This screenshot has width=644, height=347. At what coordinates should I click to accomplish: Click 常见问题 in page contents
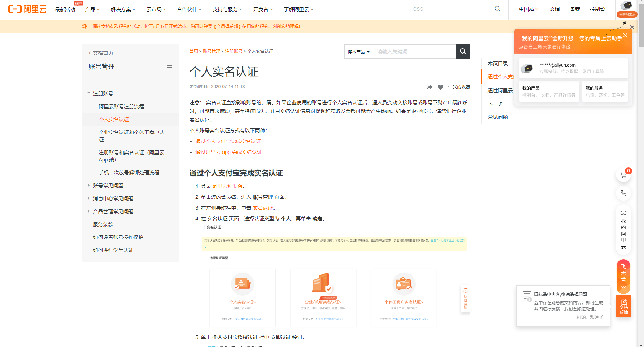coord(498,117)
